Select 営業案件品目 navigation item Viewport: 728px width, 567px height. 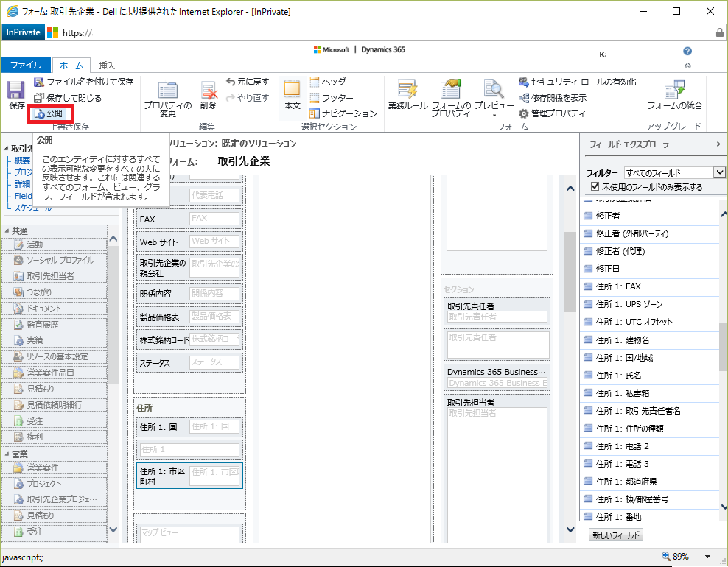tap(55, 373)
